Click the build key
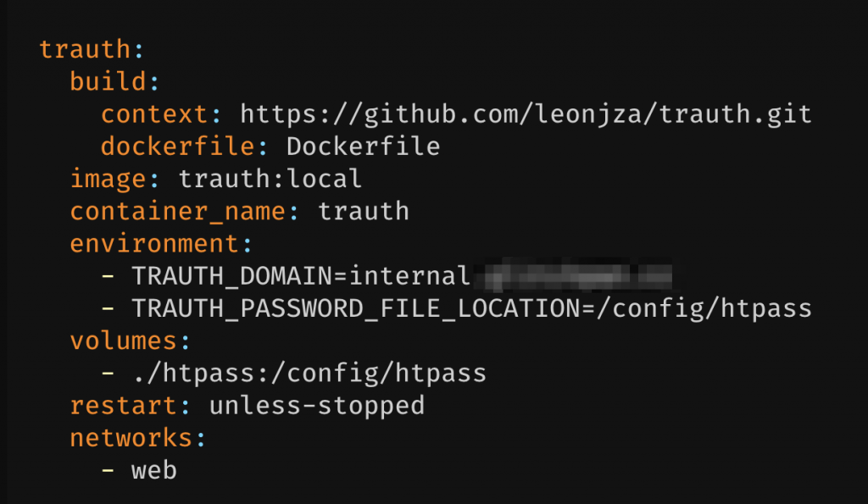The image size is (868, 504). pyautogui.click(x=108, y=82)
